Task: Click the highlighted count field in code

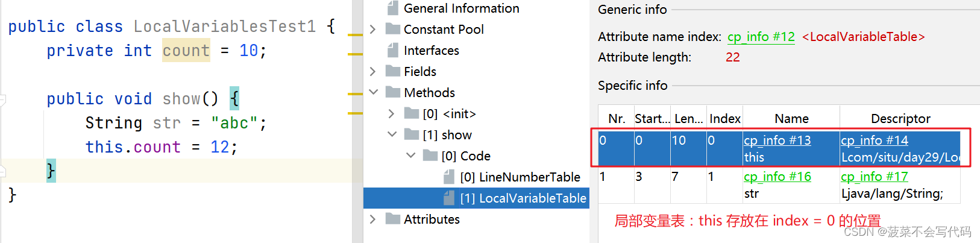Action: [x=186, y=51]
